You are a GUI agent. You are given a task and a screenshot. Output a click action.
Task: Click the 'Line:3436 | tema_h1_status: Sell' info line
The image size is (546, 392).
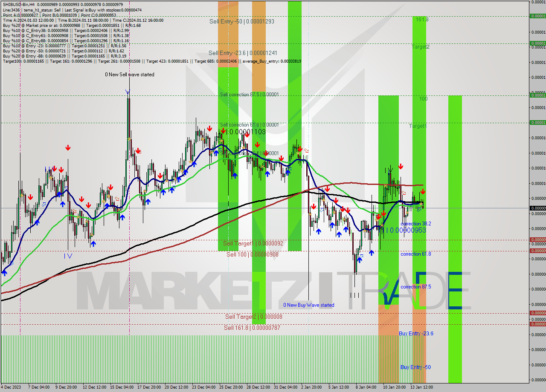coord(73,10)
